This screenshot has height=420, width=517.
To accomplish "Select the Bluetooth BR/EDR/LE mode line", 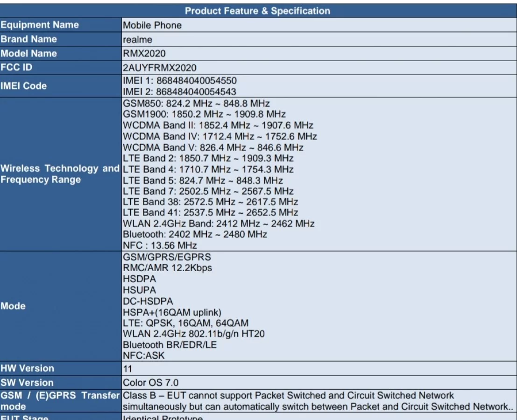I will 170,345.
